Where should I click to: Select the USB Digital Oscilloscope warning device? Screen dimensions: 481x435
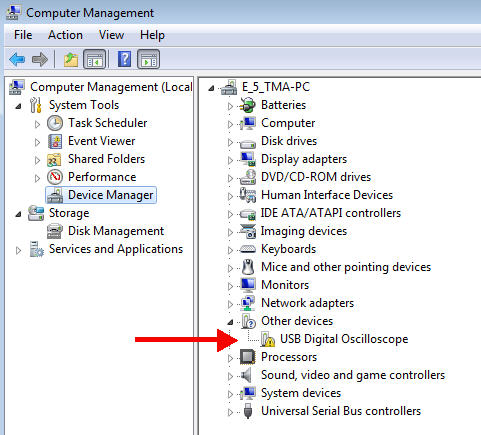344,339
